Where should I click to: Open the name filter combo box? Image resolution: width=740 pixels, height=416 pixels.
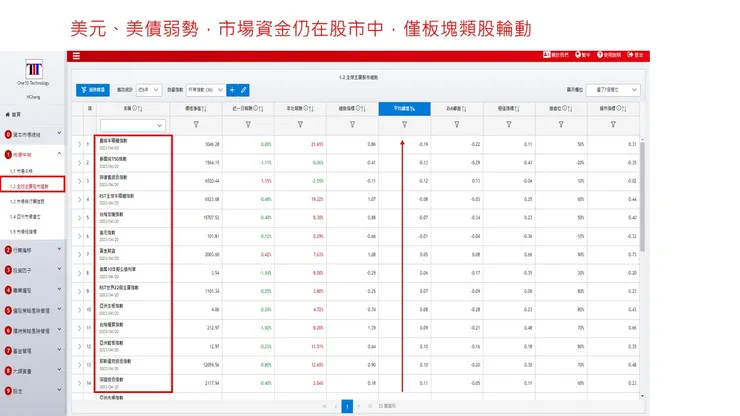click(x=133, y=125)
